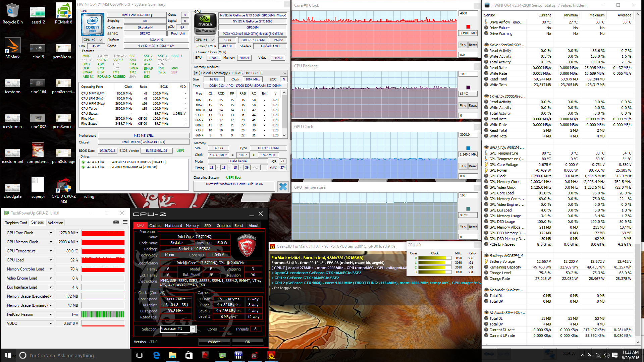
Task: Switch to Validation tab in GPU-Z
Action: click(55, 223)
